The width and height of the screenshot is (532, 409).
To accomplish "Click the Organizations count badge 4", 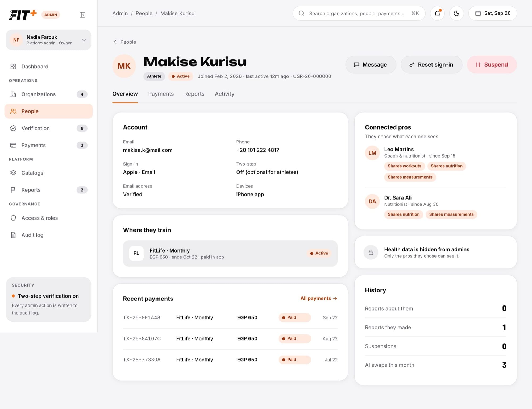I will 82,94.
